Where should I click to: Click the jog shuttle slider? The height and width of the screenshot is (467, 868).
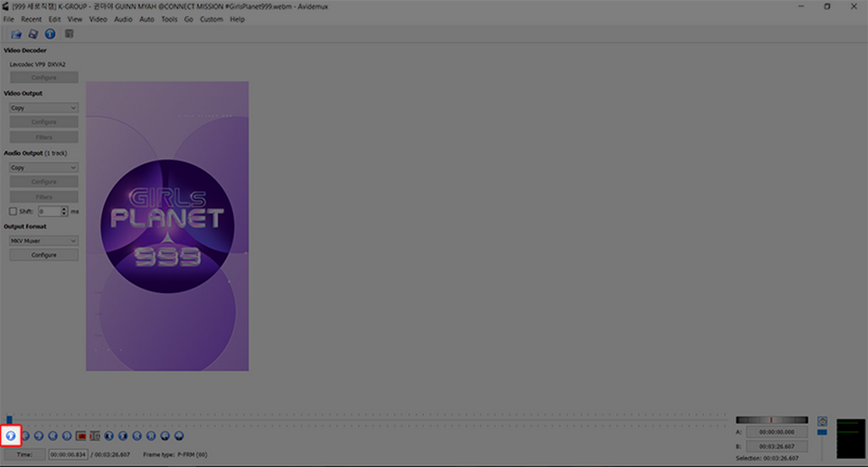pyautogui.click(x=771, y=420)
